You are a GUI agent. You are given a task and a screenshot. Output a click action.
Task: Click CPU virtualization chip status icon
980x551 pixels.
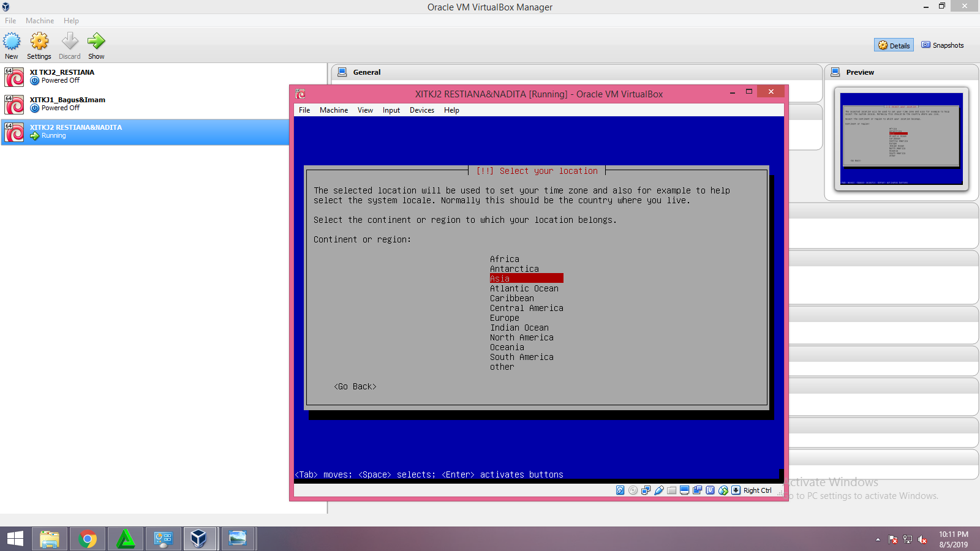point(710,490)
